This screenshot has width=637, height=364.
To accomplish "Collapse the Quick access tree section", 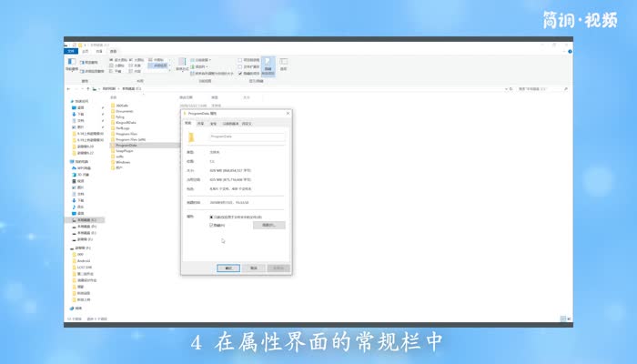I will point(69,101).
